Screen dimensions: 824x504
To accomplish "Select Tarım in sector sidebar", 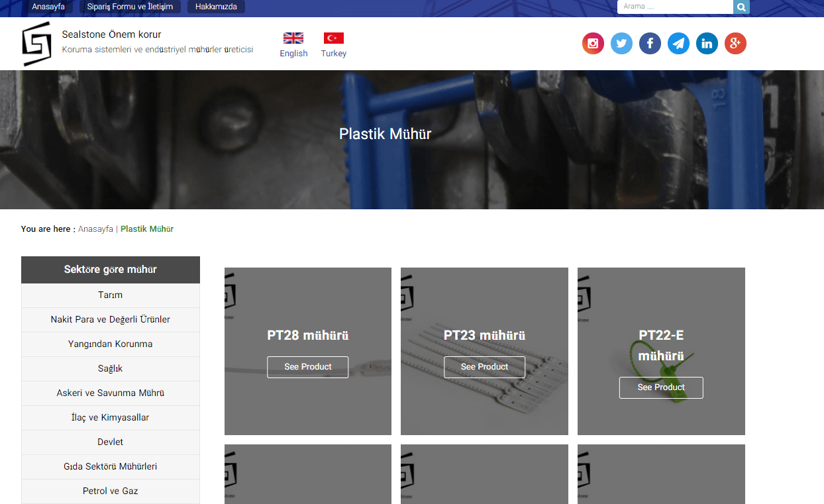I will (x=111, y=295).
